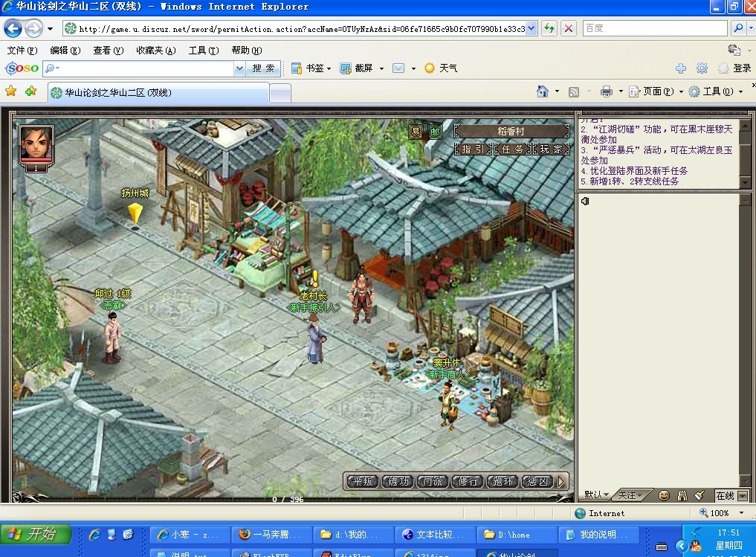Open the RSS feeds icon
This screenshot has height=557, width=756.
pyautogui.click(x=574, y=91)
